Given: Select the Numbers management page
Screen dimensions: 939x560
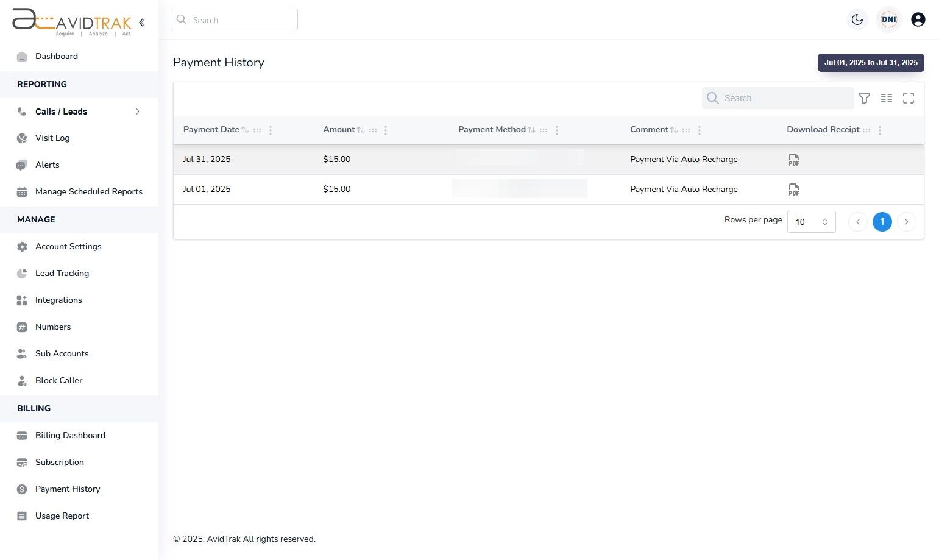Looking at the screenshot, I should [53, 327].
